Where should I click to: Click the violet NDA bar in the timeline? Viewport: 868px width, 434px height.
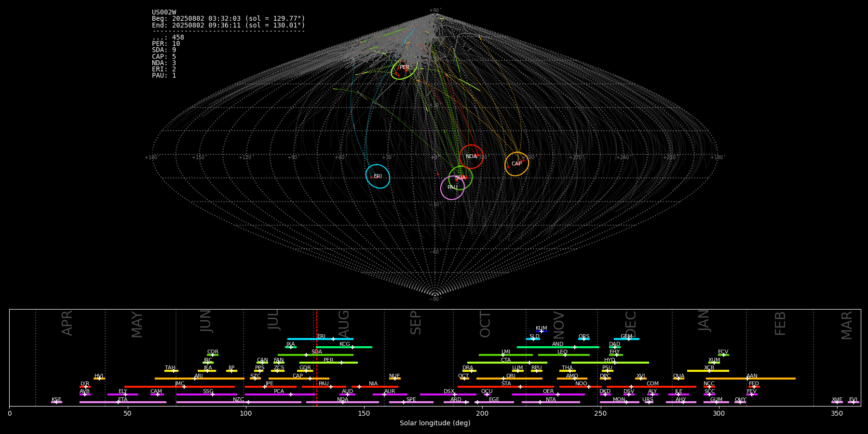[342, 402]
